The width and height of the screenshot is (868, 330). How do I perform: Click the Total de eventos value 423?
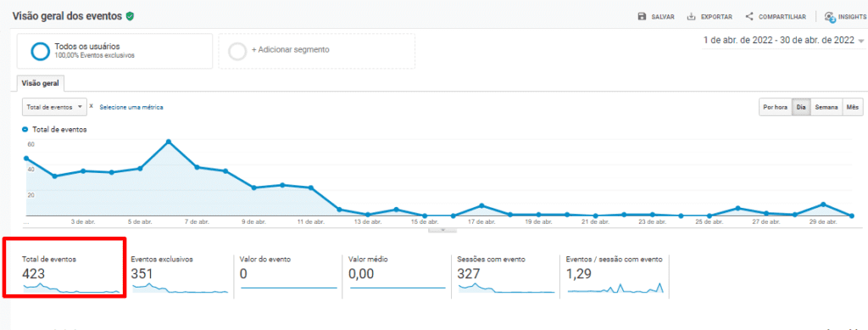pos(34,273)
